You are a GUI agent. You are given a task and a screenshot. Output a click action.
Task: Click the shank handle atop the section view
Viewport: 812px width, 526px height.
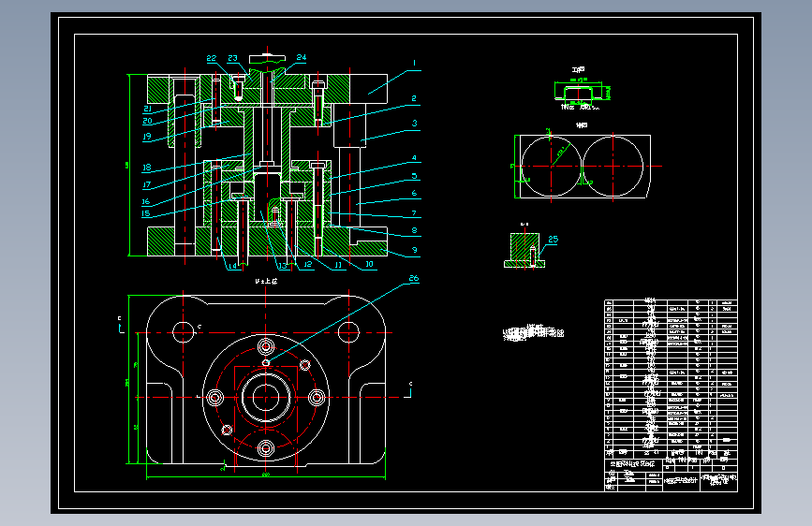(x=267, y=59)
